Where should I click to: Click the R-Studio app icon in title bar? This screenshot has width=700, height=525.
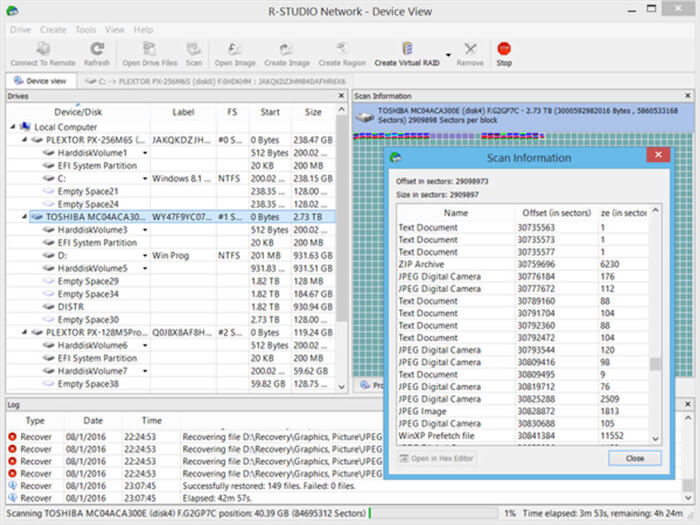pos(12,11)
